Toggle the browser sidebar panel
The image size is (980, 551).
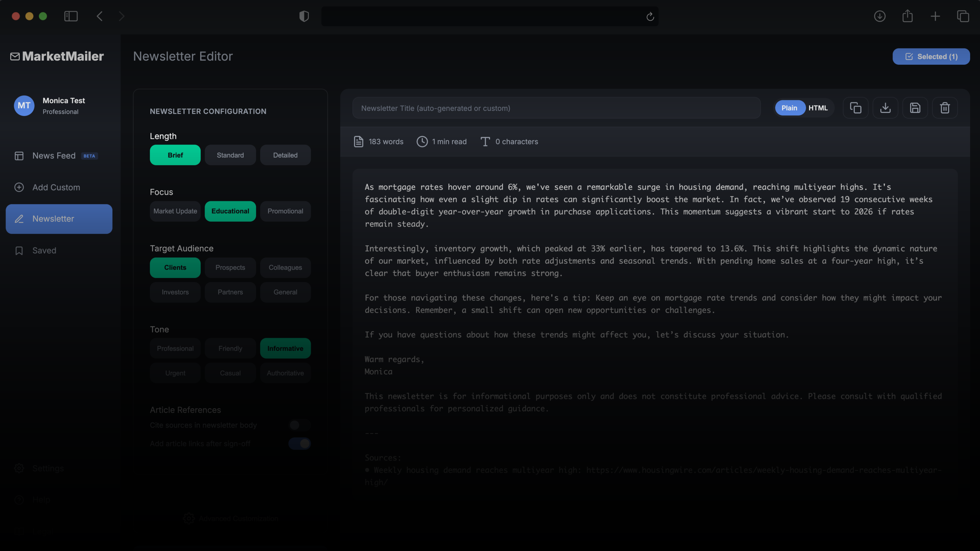point(71,16)
